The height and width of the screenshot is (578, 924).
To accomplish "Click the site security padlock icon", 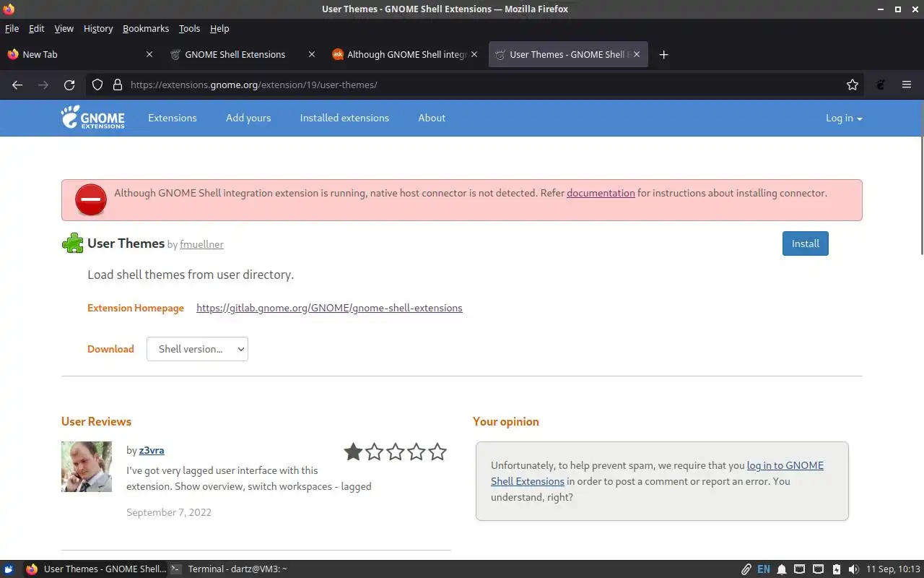I will pos(118,85).
